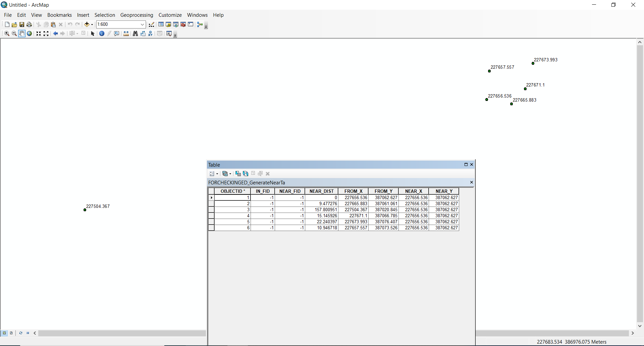
Task: Print the map
Action: point(29,24)
